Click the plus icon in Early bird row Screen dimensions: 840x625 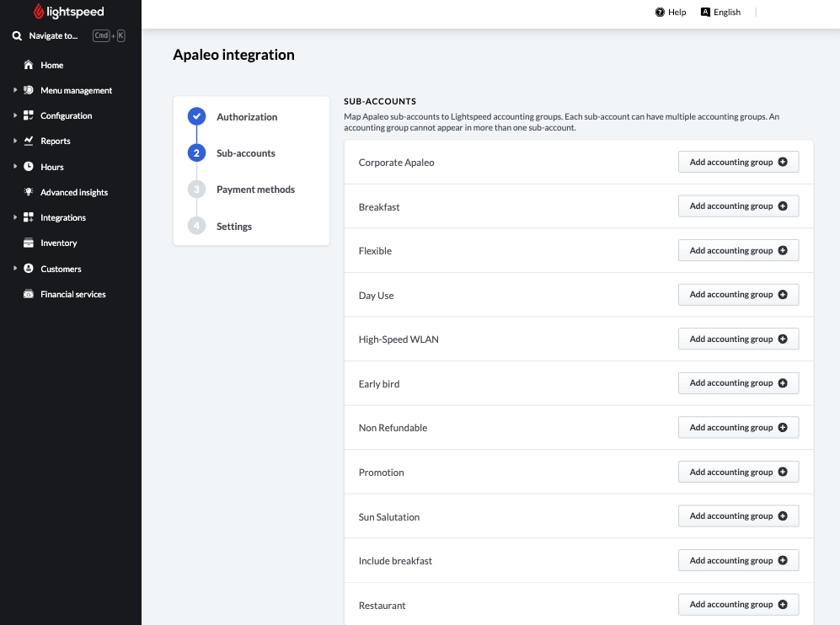click(x=783, y=383)
